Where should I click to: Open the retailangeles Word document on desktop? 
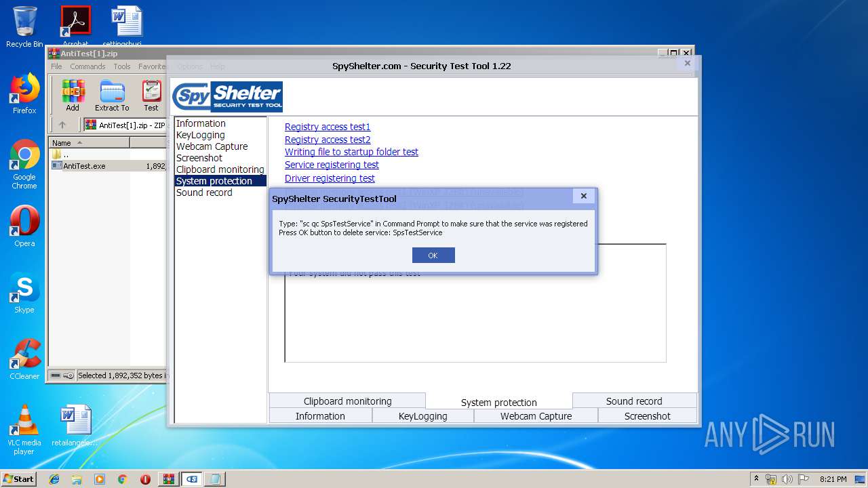click(x=75, y=426)
